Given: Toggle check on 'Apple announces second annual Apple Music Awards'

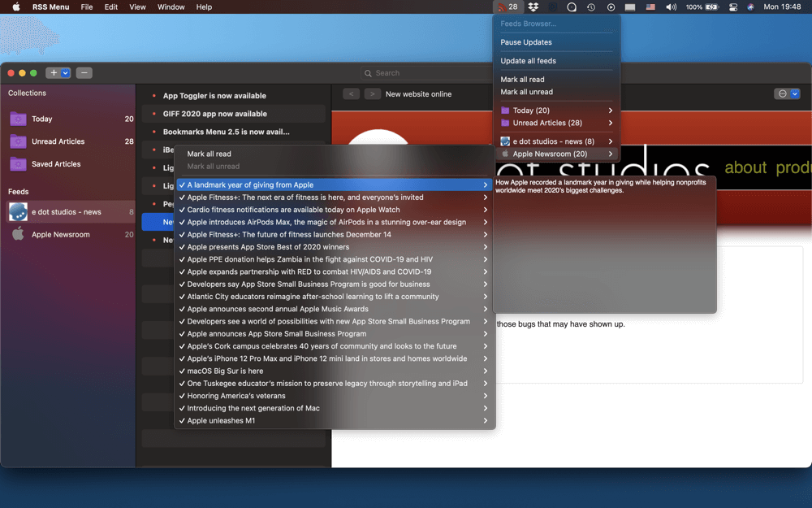Looking at the screenshot, I should 182,309.
